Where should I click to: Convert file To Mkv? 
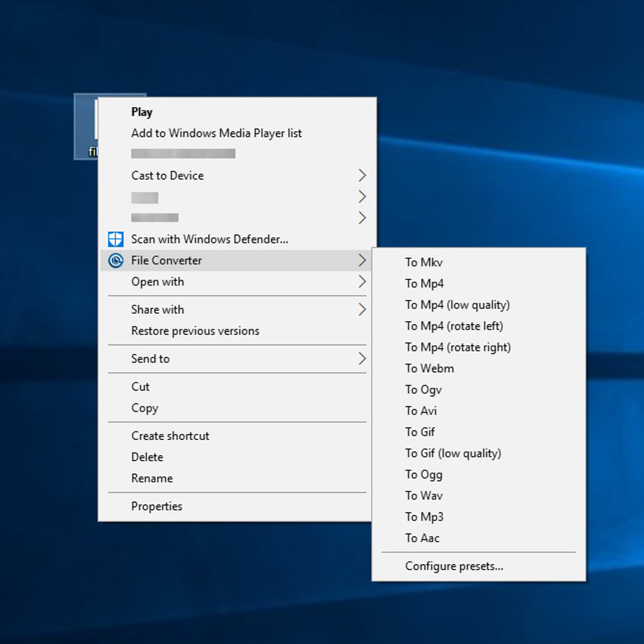point(423,262)
